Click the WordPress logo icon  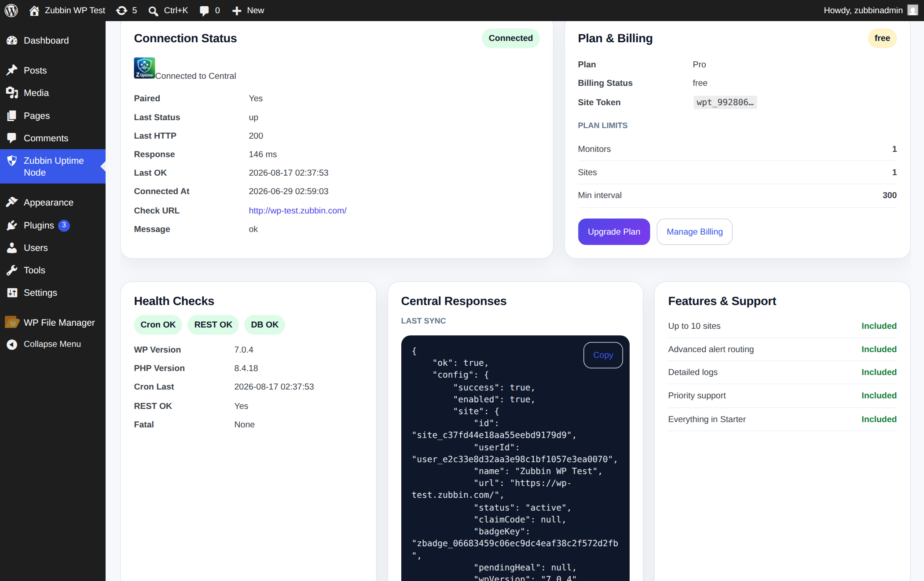pos(11,11)
